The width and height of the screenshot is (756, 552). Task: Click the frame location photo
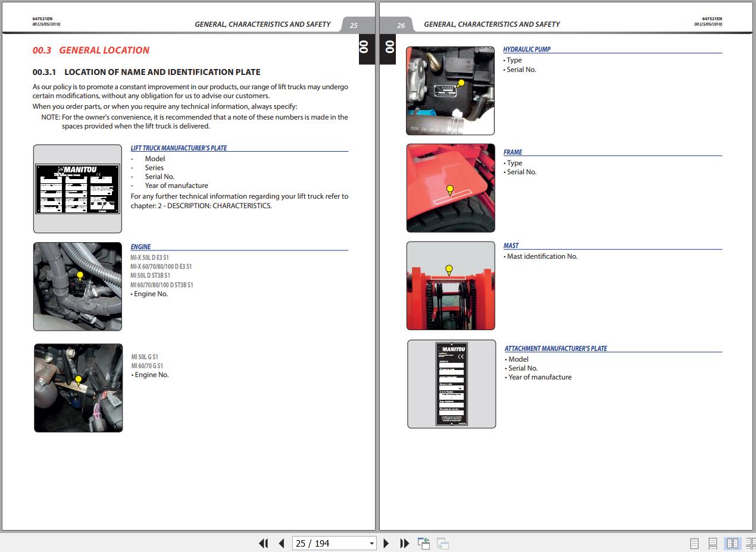click(451, 188)
